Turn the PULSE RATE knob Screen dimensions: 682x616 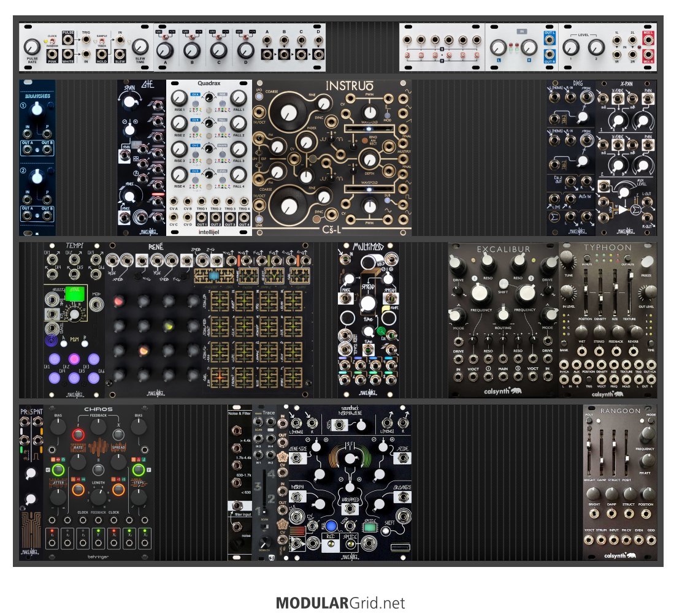pyautogui.click(x=32, y=46)
